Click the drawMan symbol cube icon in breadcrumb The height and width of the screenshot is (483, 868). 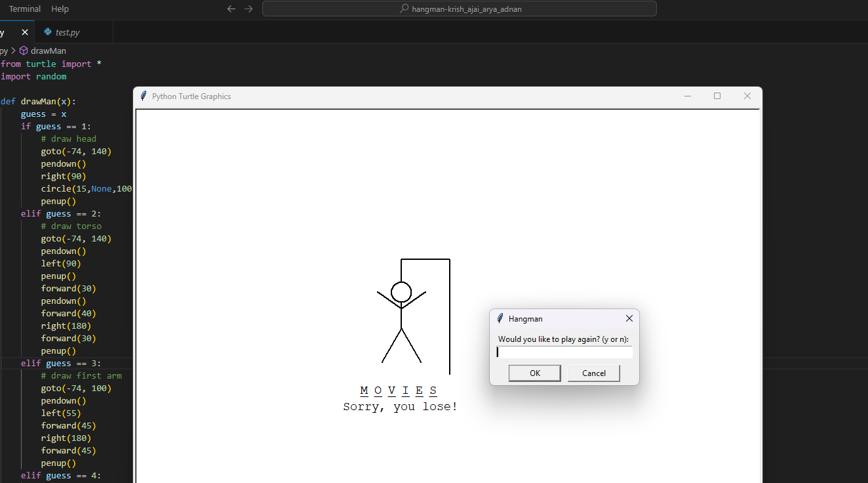pos(24,51)
